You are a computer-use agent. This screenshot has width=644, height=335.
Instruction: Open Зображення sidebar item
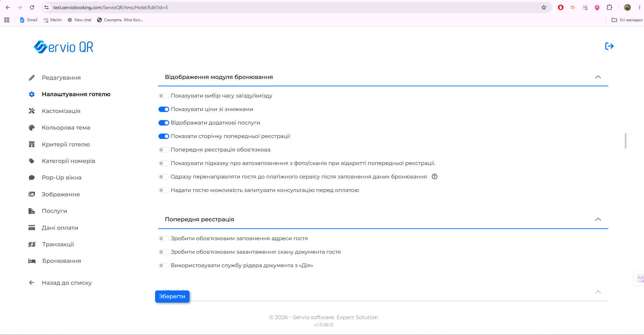pos(61,194)
